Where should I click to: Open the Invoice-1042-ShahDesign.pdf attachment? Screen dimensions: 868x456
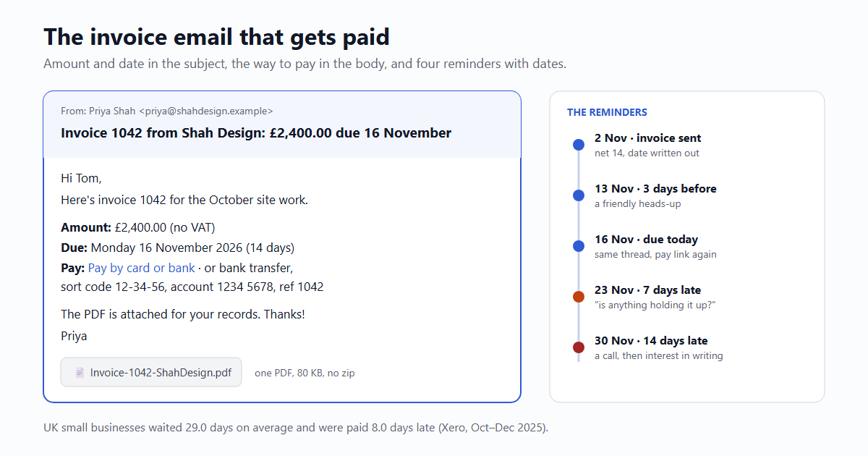point(151,372)
